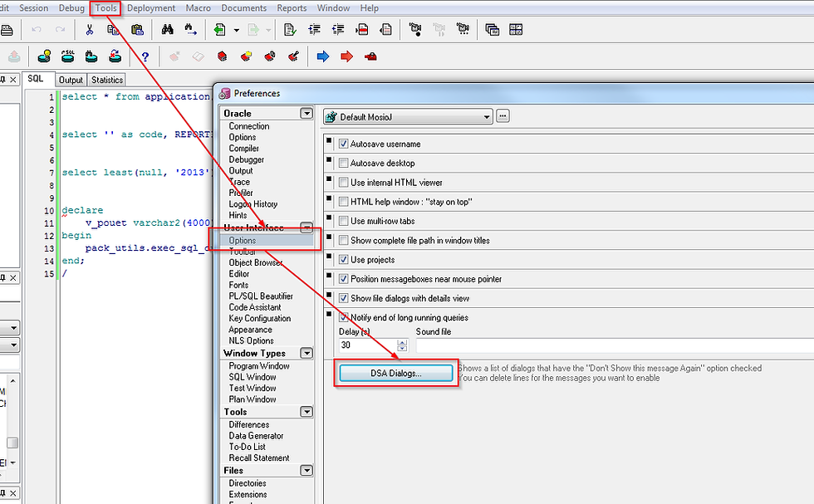
Task: Click the red book bookmark icon
Action: pyautogui.click(x=223, y=56)
